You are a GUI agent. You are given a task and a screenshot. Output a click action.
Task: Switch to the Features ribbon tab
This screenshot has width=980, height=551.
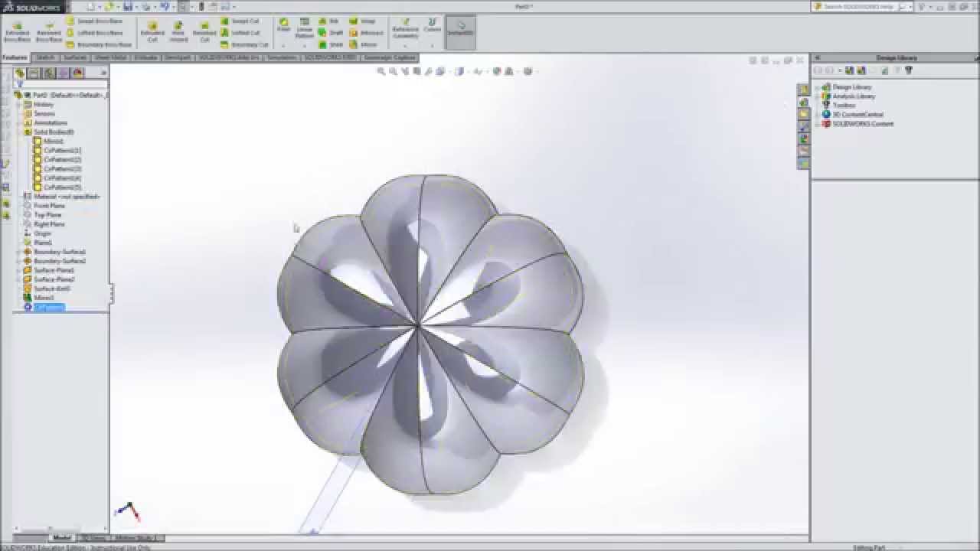(x=15, y=57)
